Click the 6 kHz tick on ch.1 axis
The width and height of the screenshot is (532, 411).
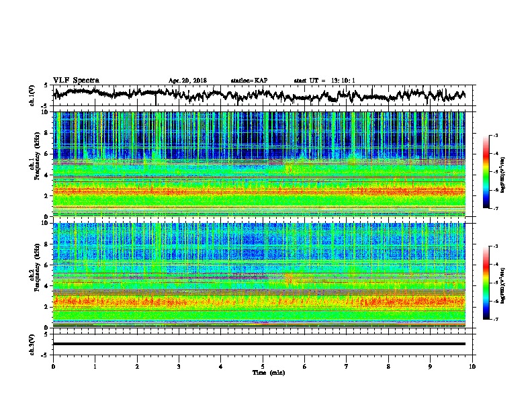47,154
